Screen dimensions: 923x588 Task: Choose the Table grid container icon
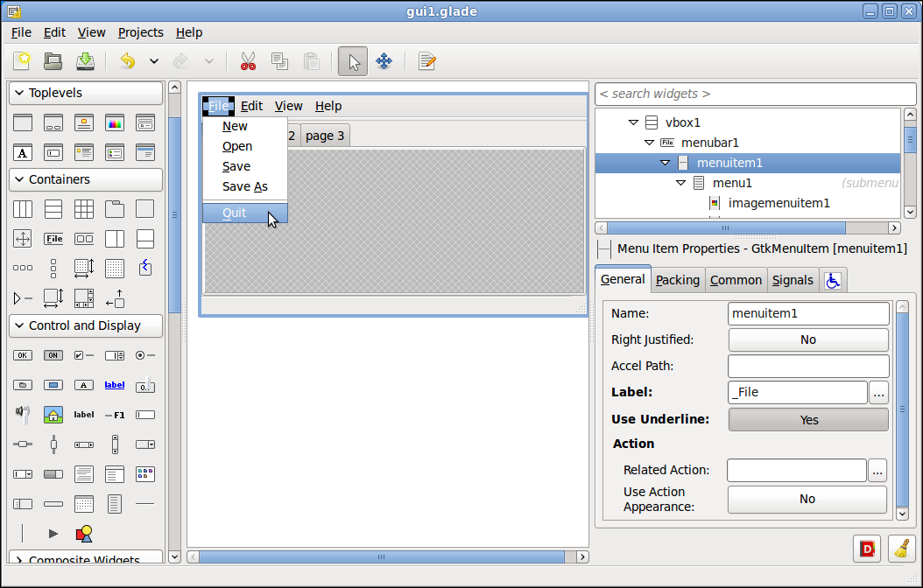[x=84, y=209]
